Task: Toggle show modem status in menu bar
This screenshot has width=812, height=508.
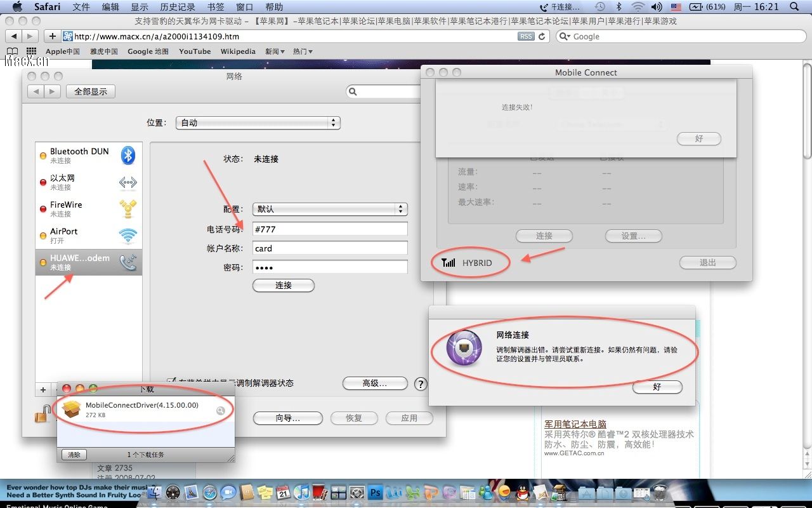Action: click(x=171, y=383)
